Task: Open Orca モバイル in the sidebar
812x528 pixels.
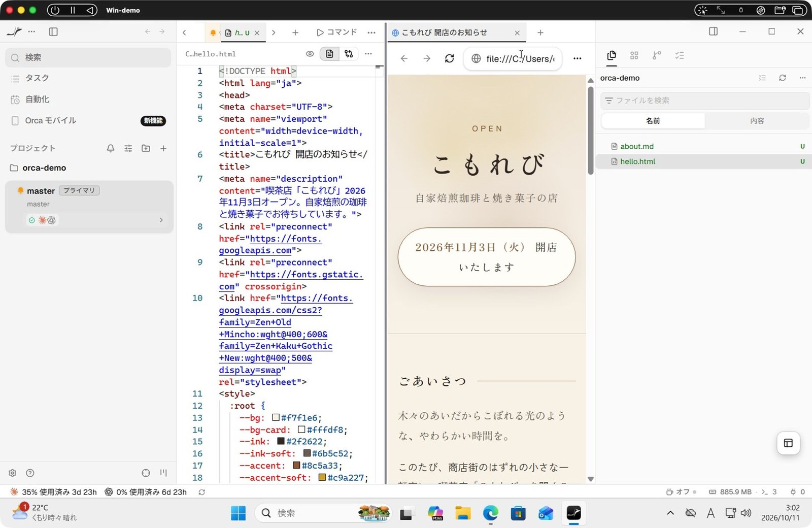Action: coord(88,121)
